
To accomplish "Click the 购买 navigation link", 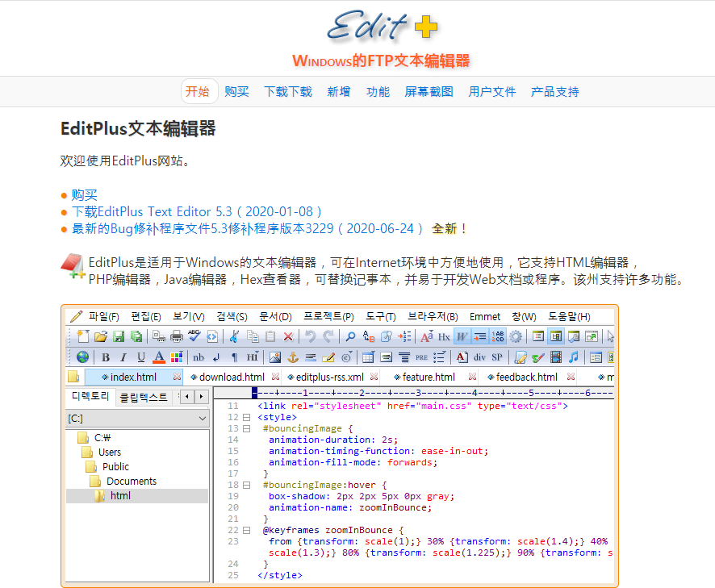I will [236, 92].
